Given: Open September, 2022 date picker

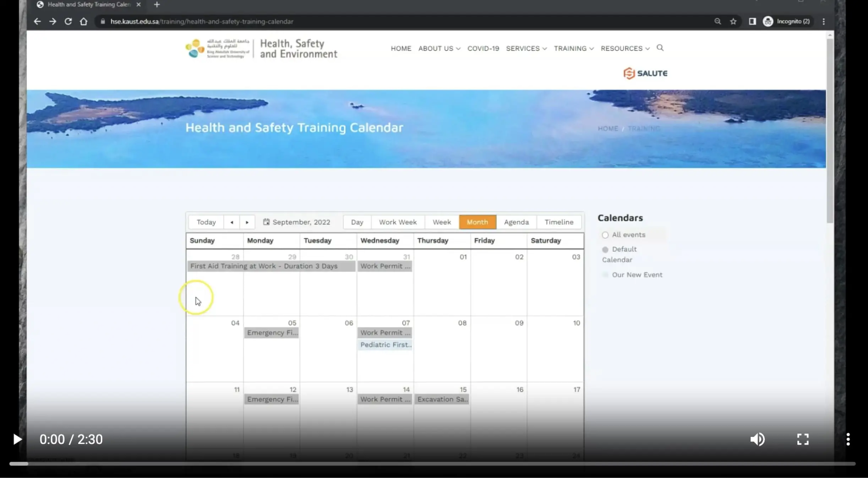Looking at the screenshot, I should click(296, 222).
